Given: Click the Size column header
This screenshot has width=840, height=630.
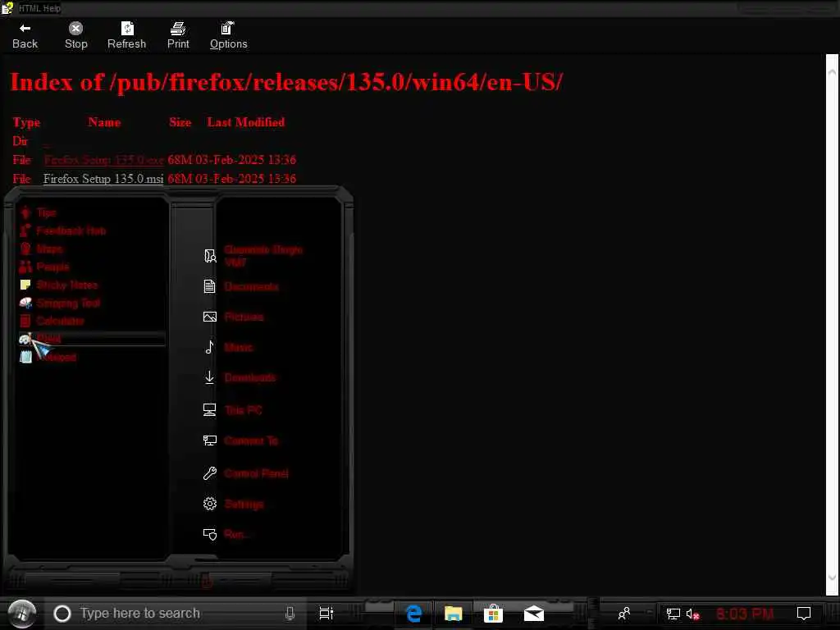Looking at the screenshot, I should tap(180, 122).
